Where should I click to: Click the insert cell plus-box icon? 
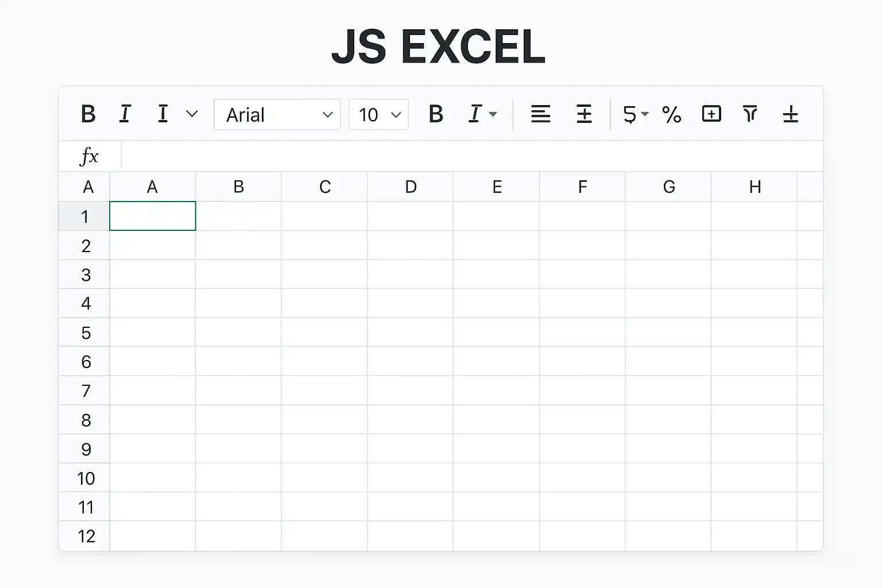(711, 114)
